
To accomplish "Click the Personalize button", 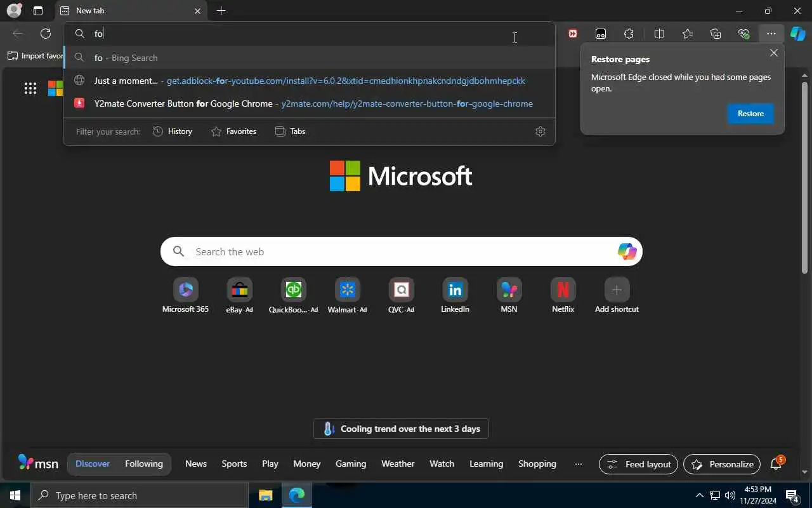I will [x=722, y=464].
